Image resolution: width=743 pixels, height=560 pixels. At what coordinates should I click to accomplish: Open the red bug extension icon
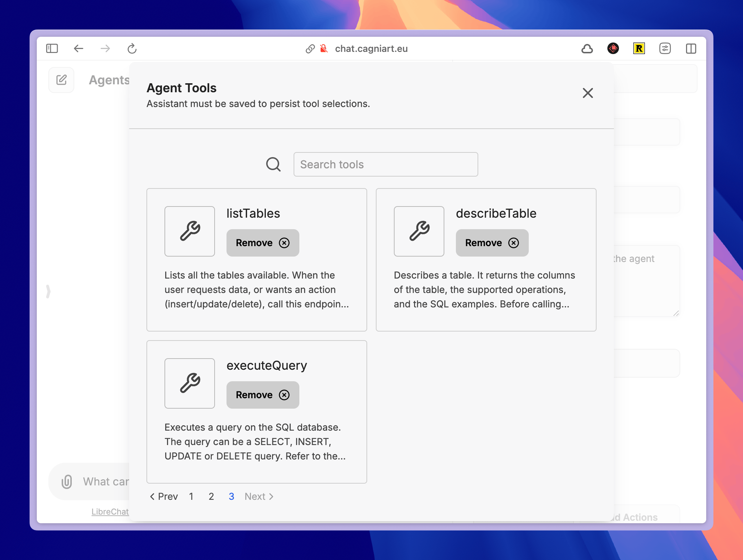[x=613, y=49]
